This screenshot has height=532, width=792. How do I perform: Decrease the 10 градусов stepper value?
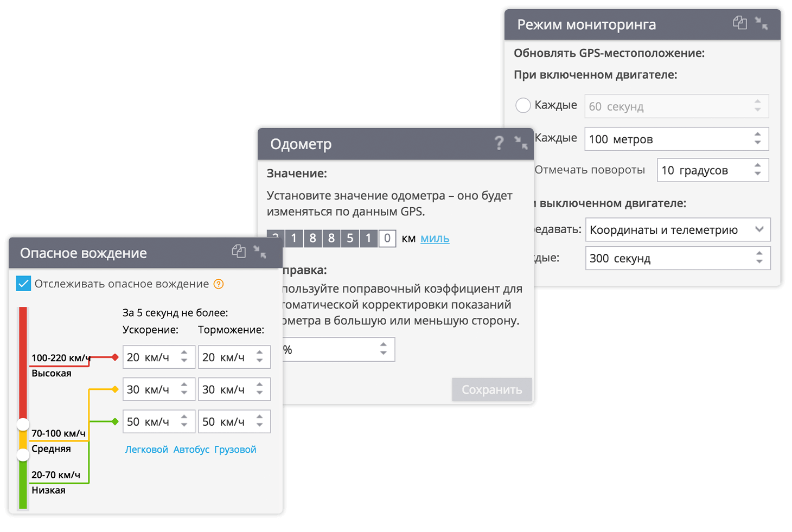point(758,174)
